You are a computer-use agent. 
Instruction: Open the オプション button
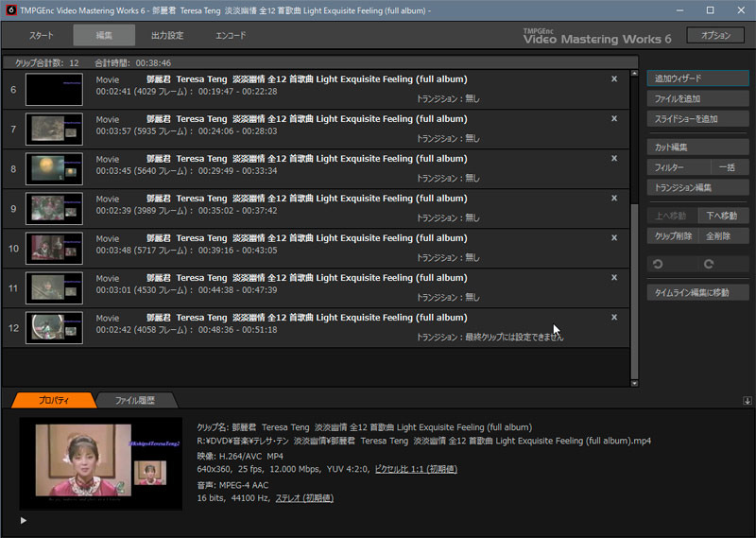click(715, 35)
